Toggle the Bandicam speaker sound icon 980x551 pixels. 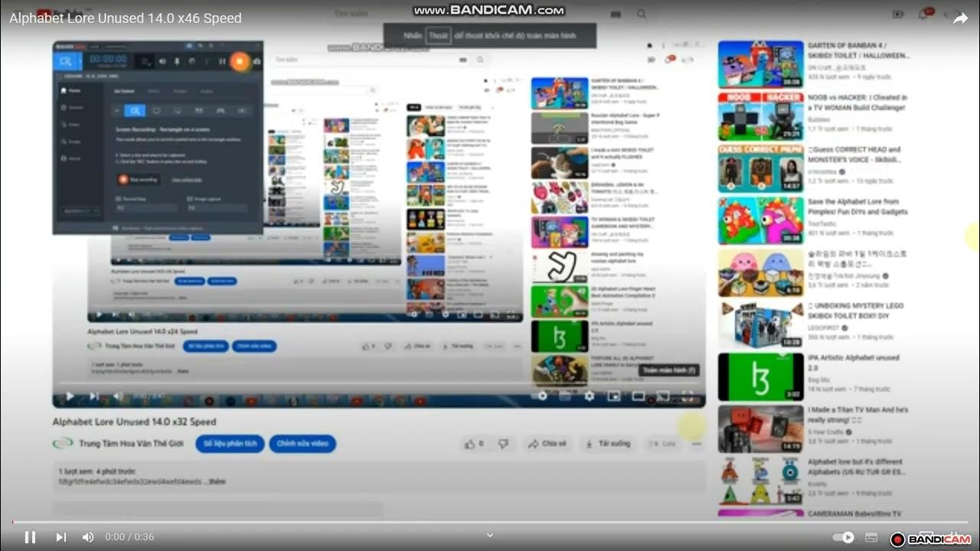click(x=162, y=61)
